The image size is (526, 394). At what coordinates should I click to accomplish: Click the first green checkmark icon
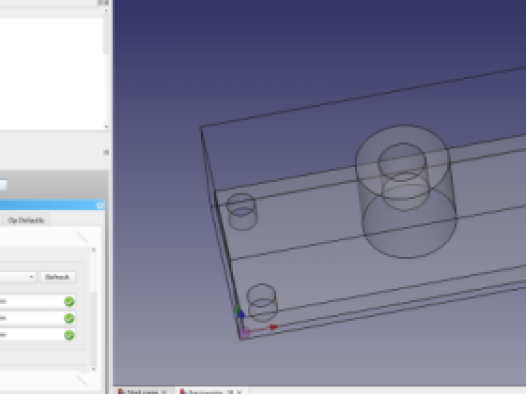69,302
